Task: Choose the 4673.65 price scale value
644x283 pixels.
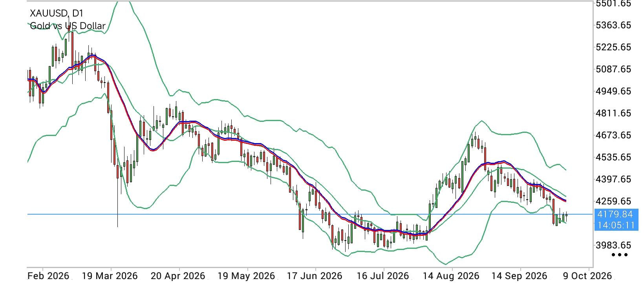Action: (613, 135)
